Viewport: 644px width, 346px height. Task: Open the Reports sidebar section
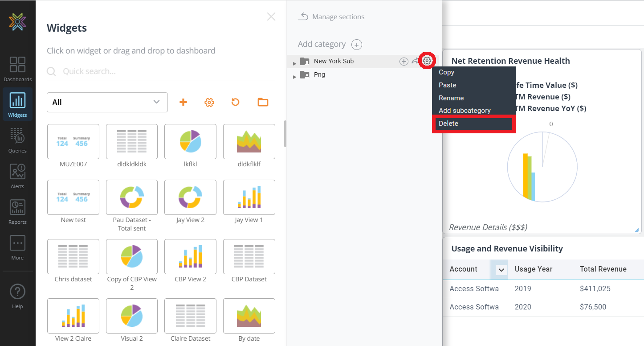coord(17,211)
